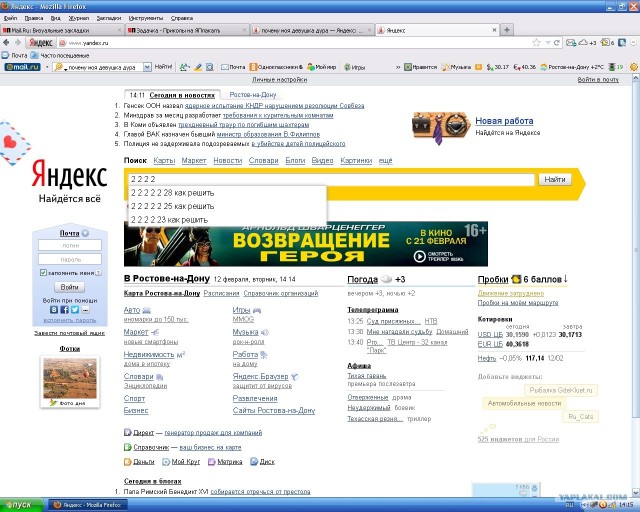The height and width of the screenshot is (512, 640).
Task: Sign in with the Twitter icon
Action: pyautogui.click(x=75, y=309)
